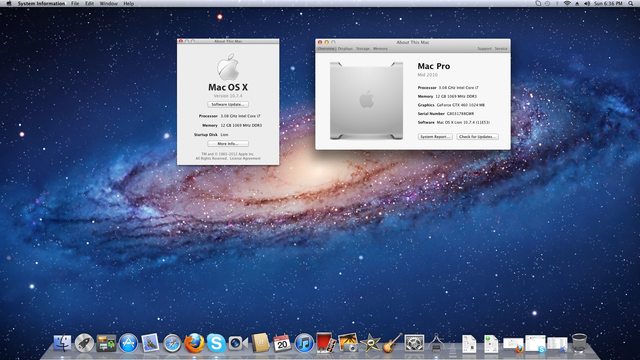Launch Firefox from the dock

pyautogui.click(x=194, y=343)
